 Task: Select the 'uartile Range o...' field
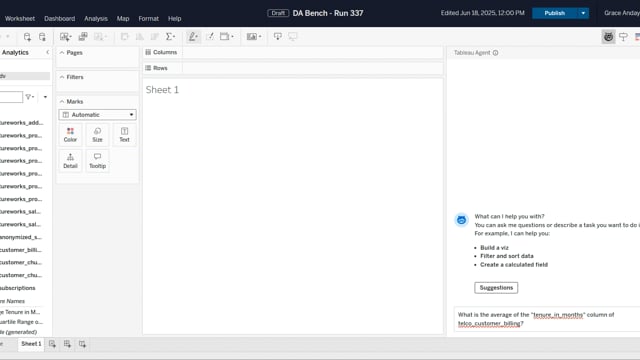[21, 322]
